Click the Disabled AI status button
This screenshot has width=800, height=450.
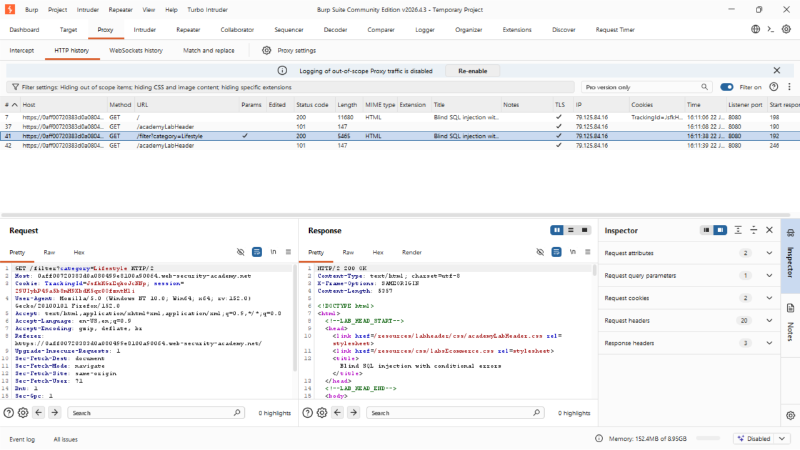pyautogui.click(x=755, y=439)
